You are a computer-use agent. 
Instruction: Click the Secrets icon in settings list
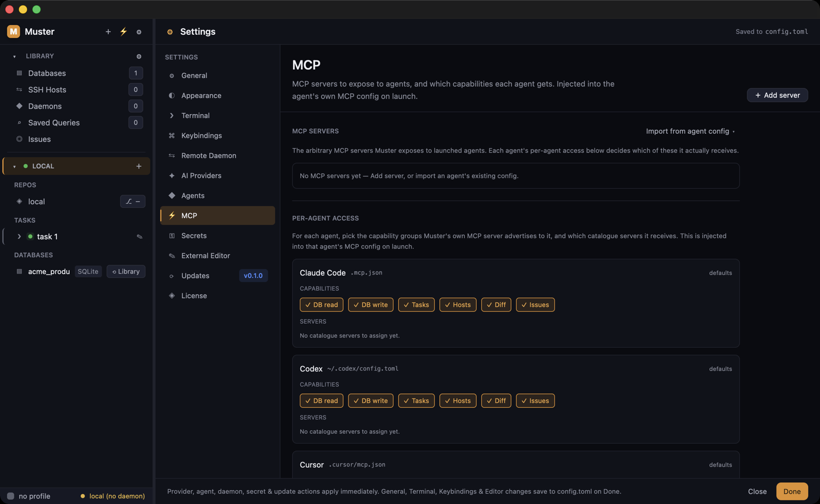pyautogui.click(x=172, y=236)
